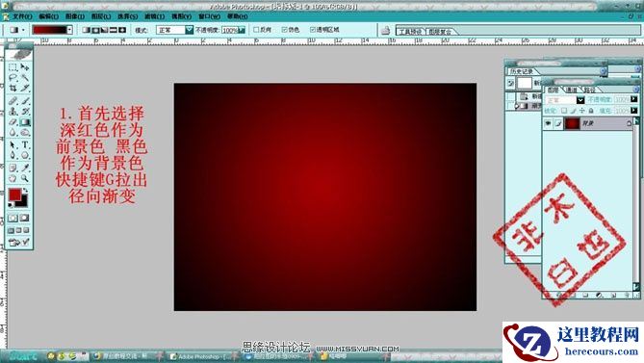The image size is (644, 363).
Task: Select the Rectangular Marquee tool
Action: coord(13,66)
